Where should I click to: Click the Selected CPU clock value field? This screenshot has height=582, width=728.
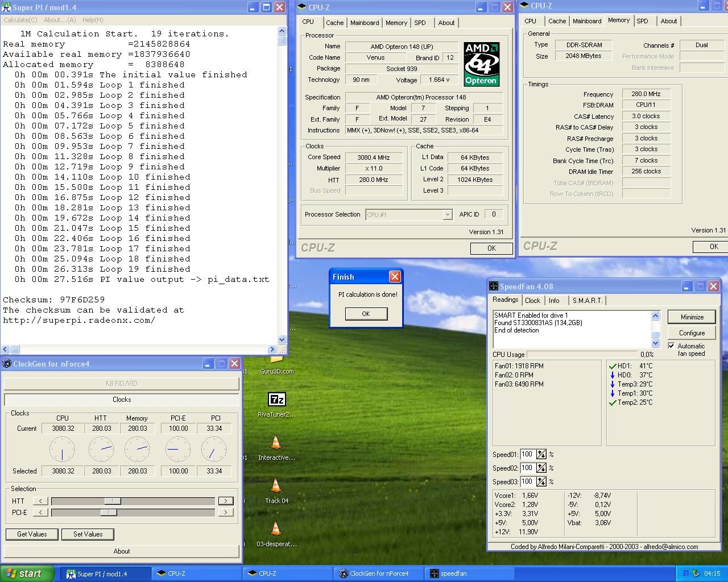(x=63, y=471)
